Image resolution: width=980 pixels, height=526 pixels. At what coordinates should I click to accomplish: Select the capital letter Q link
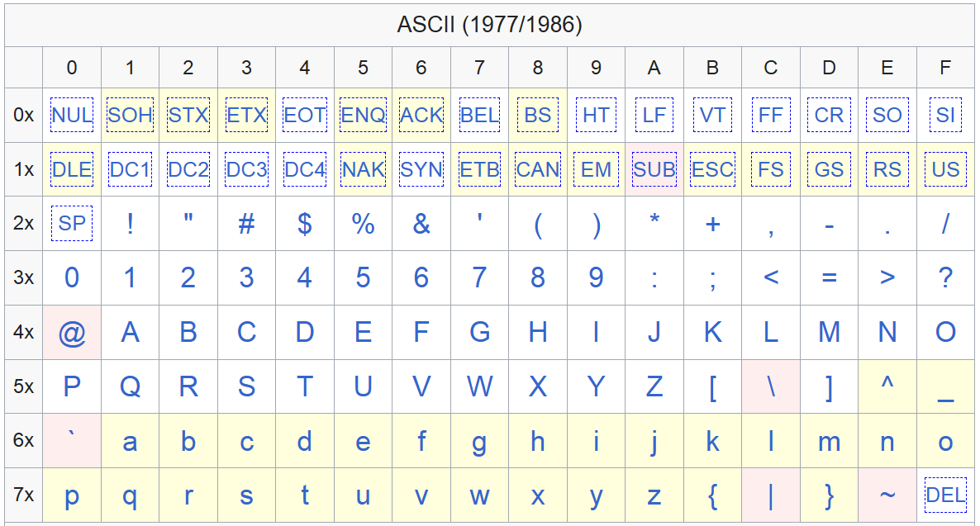point(130,386)
